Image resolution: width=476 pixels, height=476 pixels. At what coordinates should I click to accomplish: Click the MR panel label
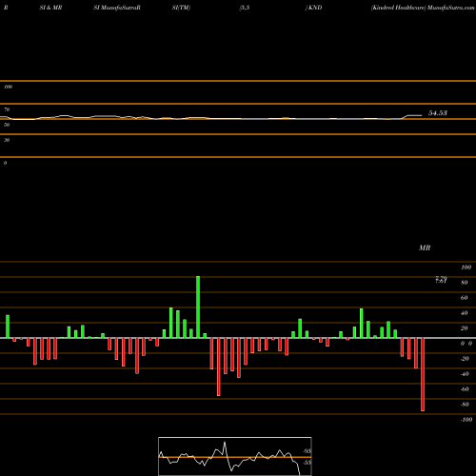425,248
